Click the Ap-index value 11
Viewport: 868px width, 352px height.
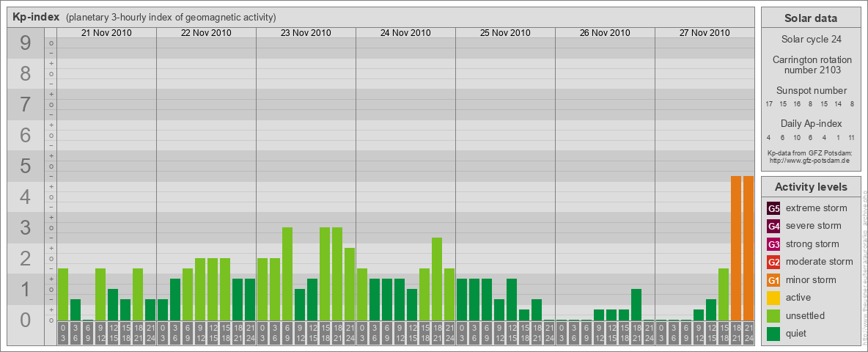pyautogui.click(x=852, y=137)
